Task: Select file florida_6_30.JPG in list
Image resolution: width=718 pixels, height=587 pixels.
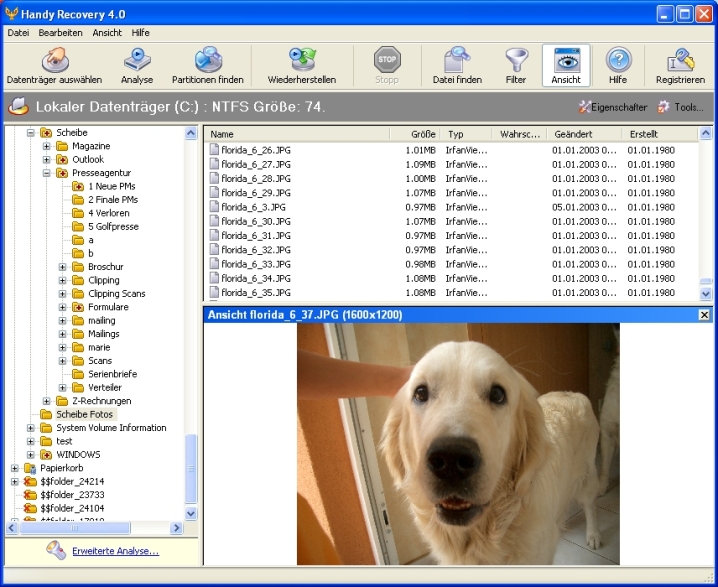Action: pyautogui.click(x=256, y=221)
